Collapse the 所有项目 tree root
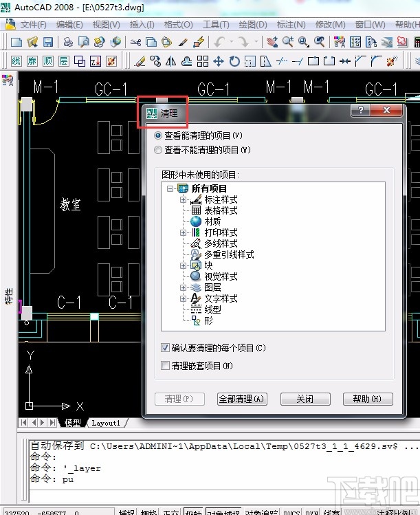 [x=170, y=188]
